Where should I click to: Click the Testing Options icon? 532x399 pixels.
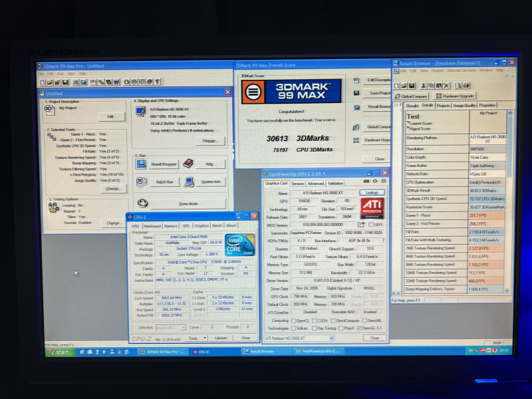point(54,207)
